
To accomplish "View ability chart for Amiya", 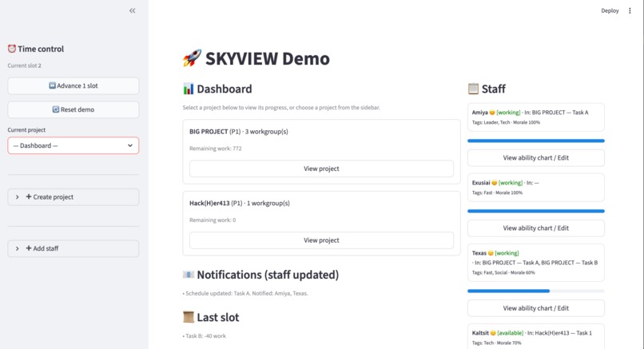I will (x=535, y=157).
